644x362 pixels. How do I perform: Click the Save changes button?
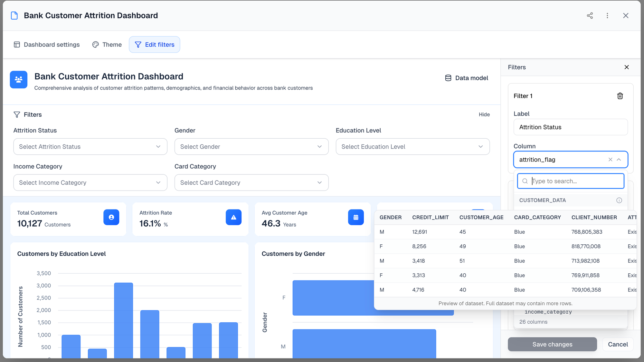click(x=552, y=344)
